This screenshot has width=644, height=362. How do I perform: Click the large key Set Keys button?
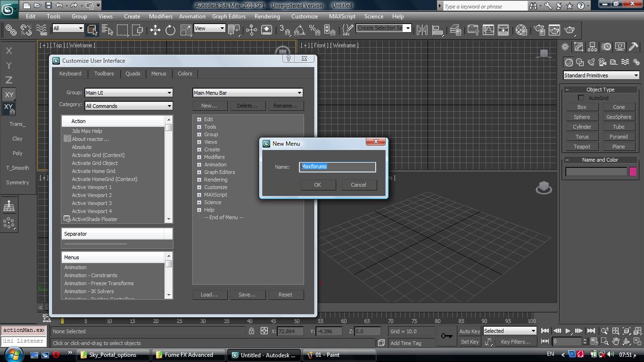(x=446, y=336)
